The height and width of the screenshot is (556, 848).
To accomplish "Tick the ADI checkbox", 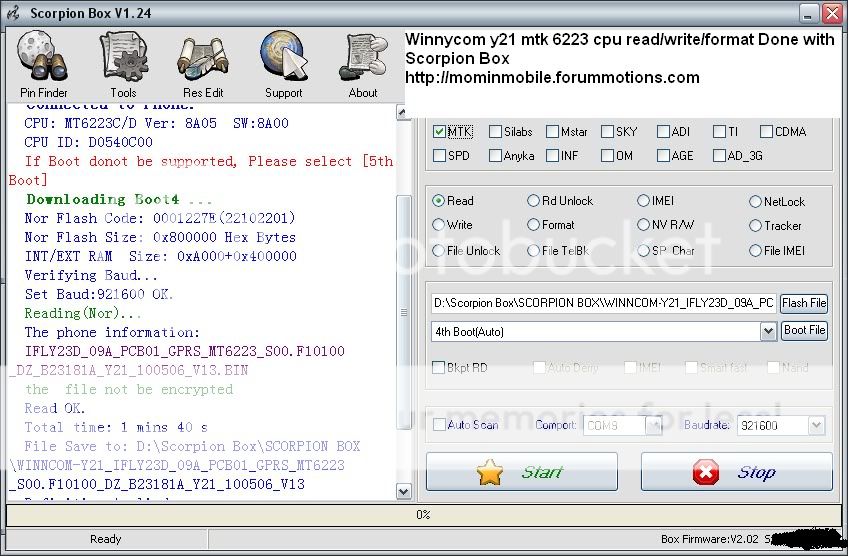I will click(x=663, y=131).
